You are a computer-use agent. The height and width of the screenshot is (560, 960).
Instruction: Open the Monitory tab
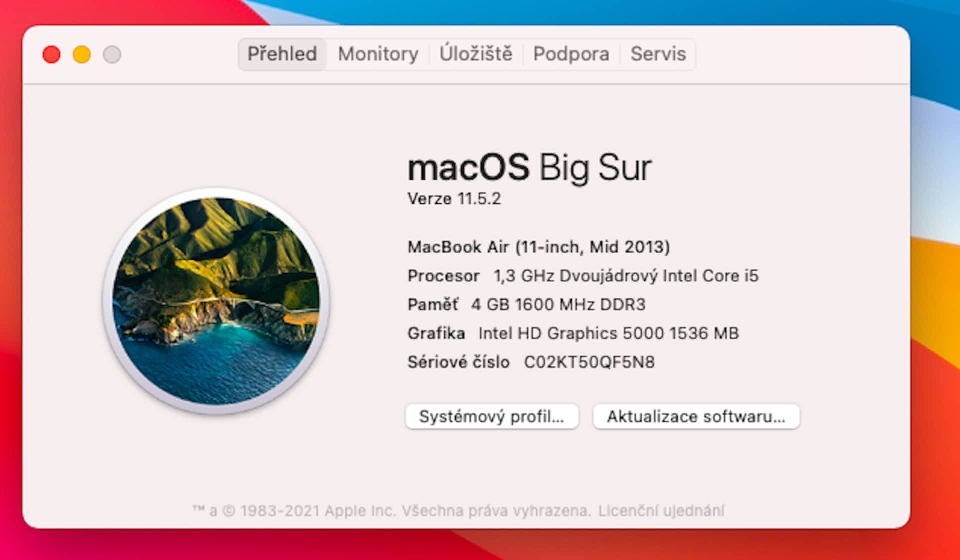point(378,54)
